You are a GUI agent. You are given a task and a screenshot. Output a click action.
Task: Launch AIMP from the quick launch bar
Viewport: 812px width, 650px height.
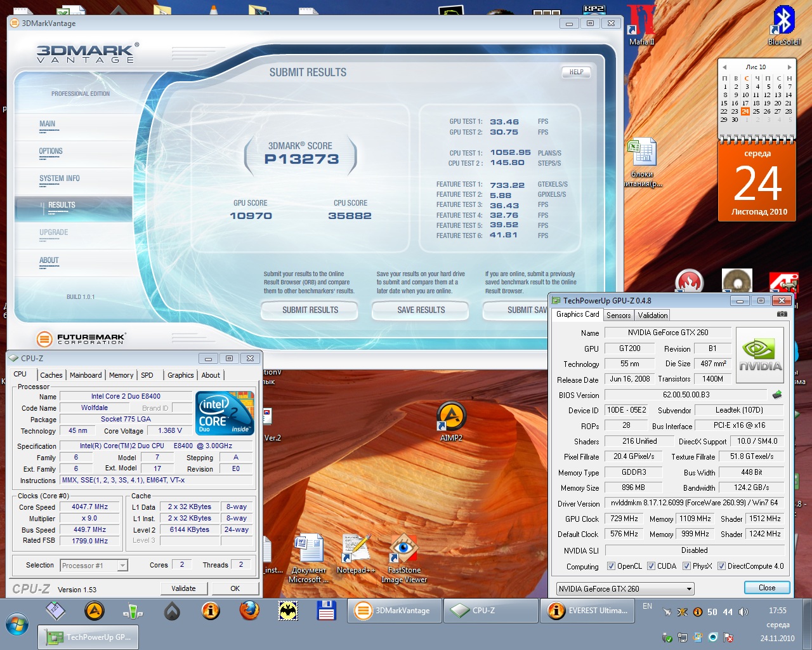(x=95, y=611)
